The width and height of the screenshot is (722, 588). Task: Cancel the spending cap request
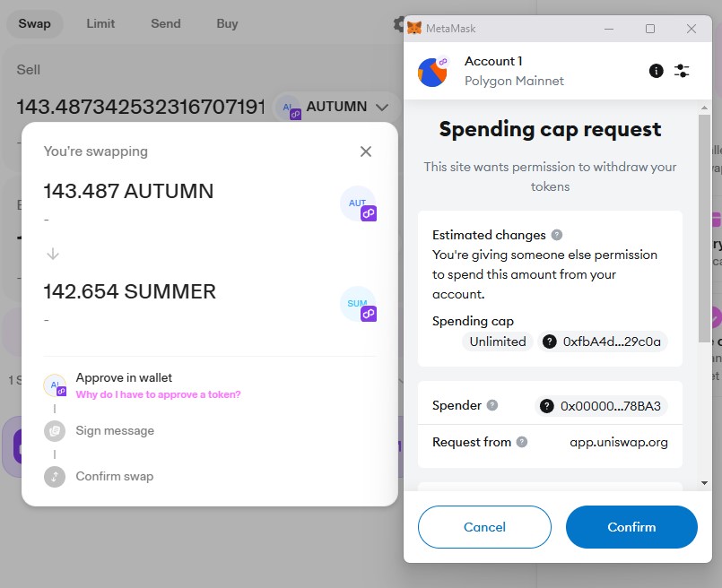484,527
